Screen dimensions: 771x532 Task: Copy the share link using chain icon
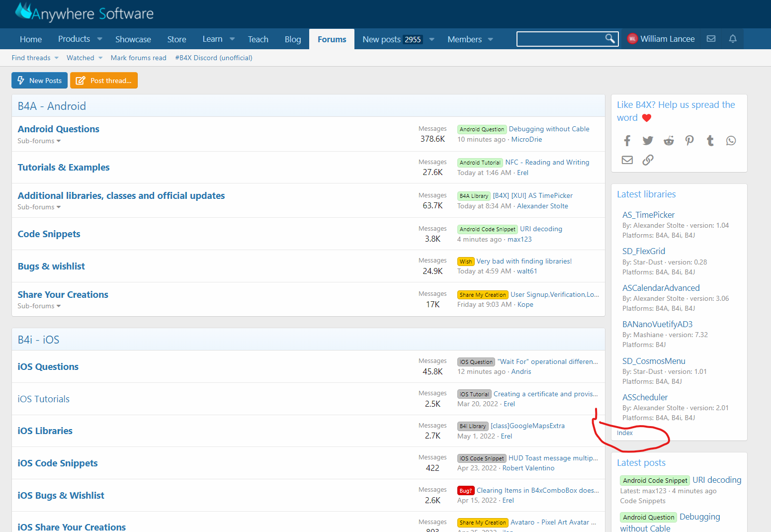(x=648, y=160)
